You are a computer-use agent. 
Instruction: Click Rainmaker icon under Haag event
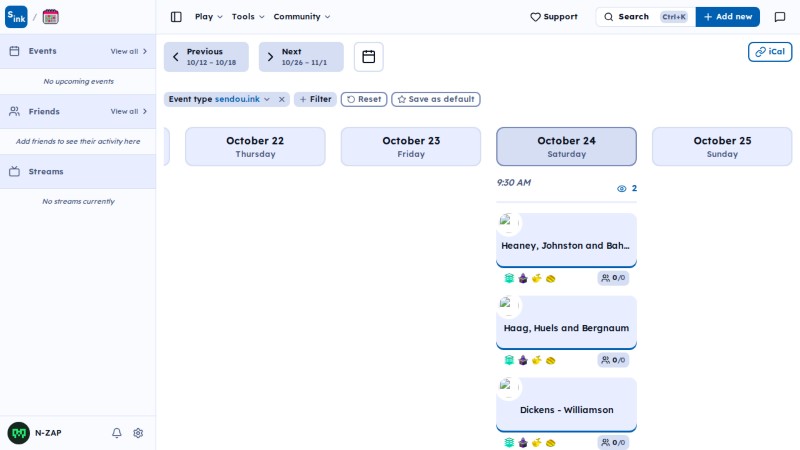pos(537,360)
